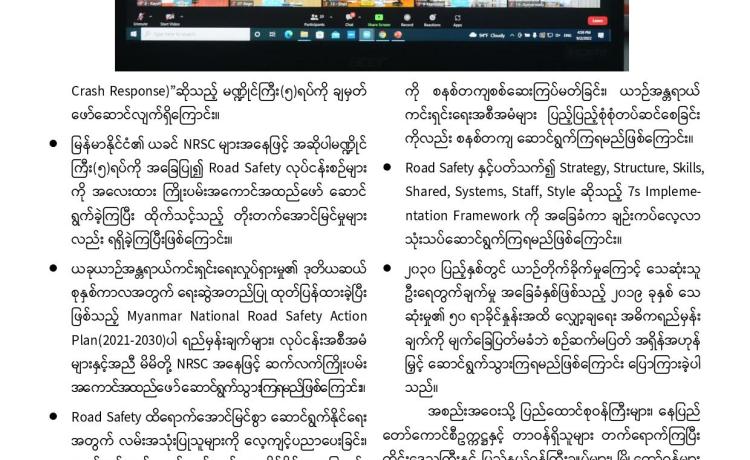
Task: Open Google Chrome from the taskbar
Action: tap(382, 35)
